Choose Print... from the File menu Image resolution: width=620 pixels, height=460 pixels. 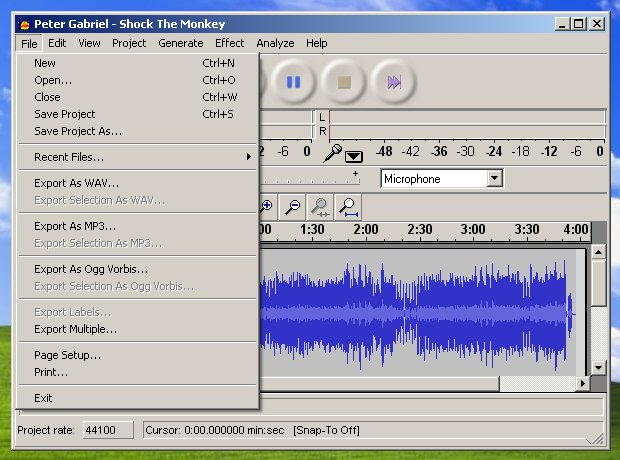pos(138,373)
